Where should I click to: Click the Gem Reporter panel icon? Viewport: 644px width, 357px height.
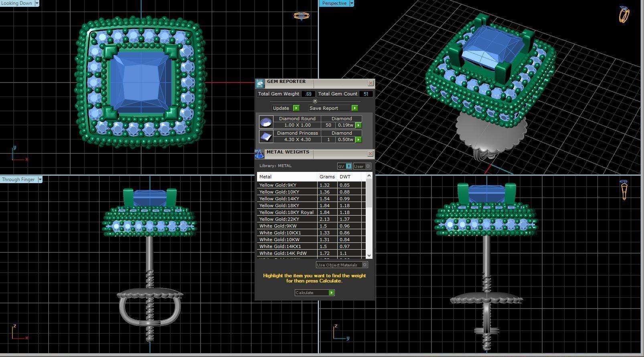click(259, 83)
